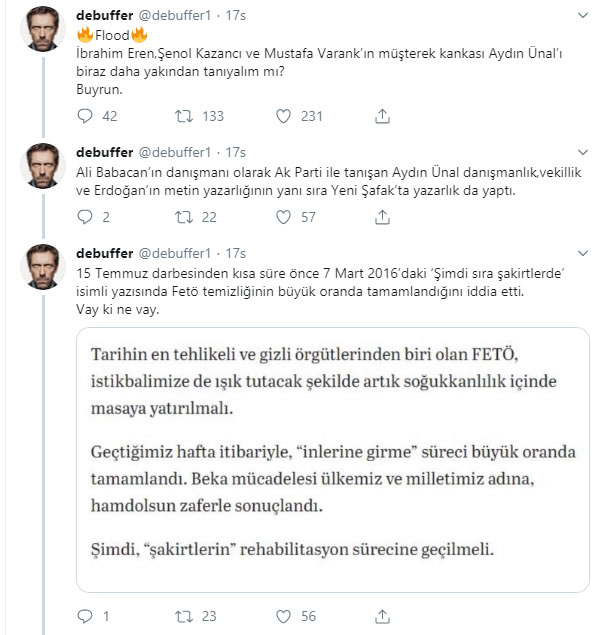This screenshot has height=635, width=604.
Task: Retweet the Ali Babacan tweet
Action: pyautogui.click(x=183, y=217)
